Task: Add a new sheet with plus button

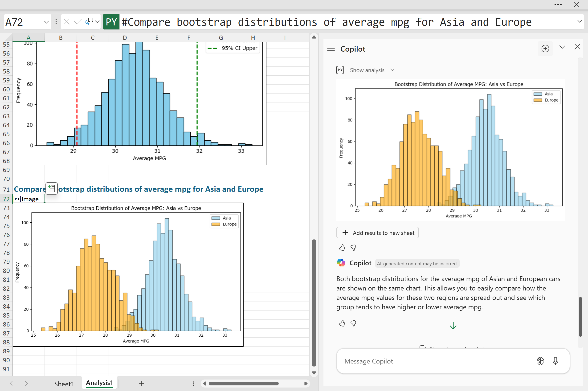Action: (x=141, y=383)
